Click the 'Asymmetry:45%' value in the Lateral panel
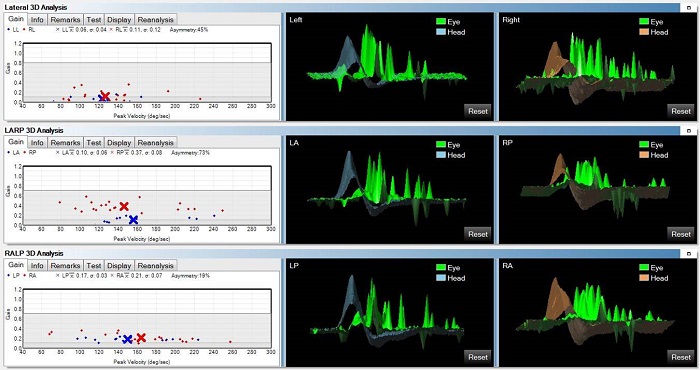Screen dimensions: 700x370 pyautogui.click(x=189, y=30)
